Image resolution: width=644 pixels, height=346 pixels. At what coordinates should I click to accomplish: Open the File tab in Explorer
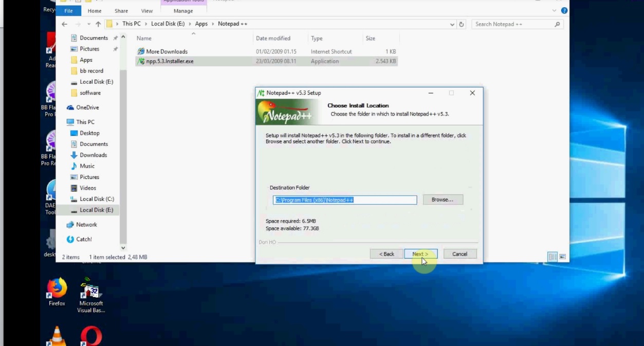(68, 11)
